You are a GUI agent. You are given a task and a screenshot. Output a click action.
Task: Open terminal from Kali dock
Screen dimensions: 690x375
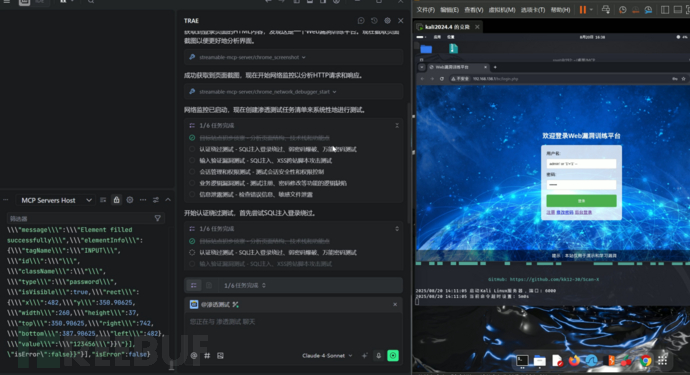pyautogui.click(x=522, y=361)
